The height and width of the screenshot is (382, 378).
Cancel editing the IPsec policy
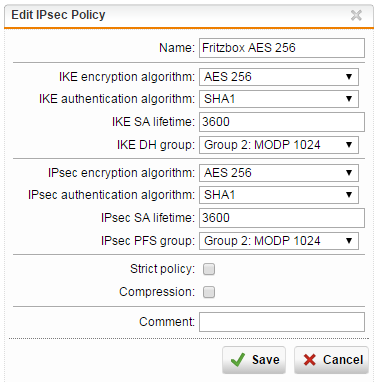point(331,360)
